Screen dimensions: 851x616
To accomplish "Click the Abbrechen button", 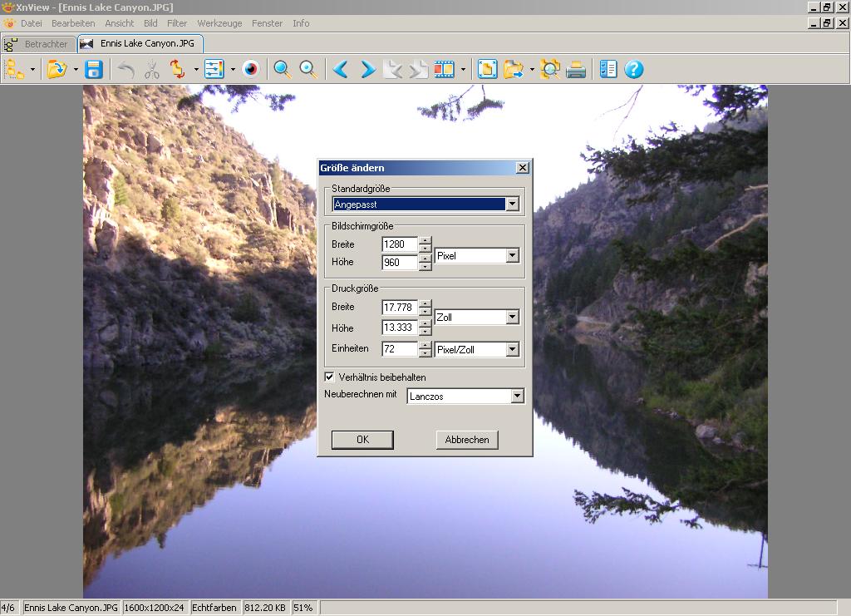I will pyautogui.click(x=466, y=440).
